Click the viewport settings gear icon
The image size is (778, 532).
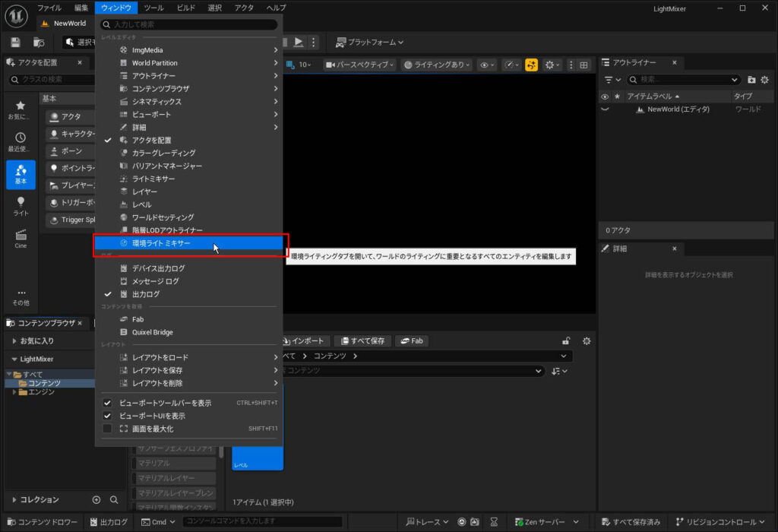point(550,65)
